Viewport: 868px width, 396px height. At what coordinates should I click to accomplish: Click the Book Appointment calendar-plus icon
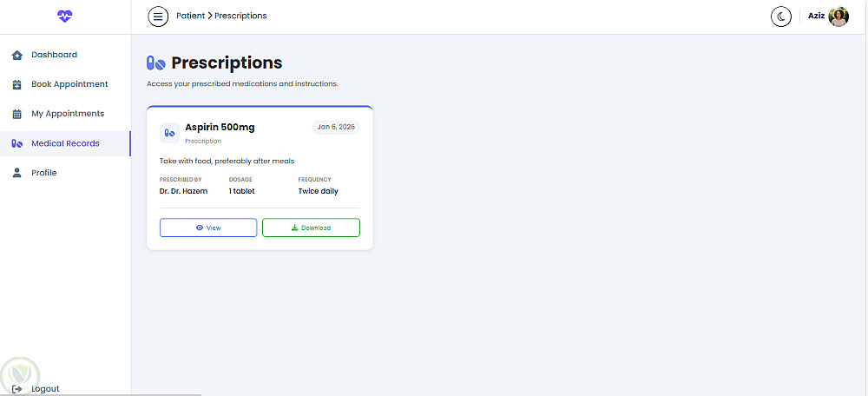pyautogui.click(x=17, y=85)
